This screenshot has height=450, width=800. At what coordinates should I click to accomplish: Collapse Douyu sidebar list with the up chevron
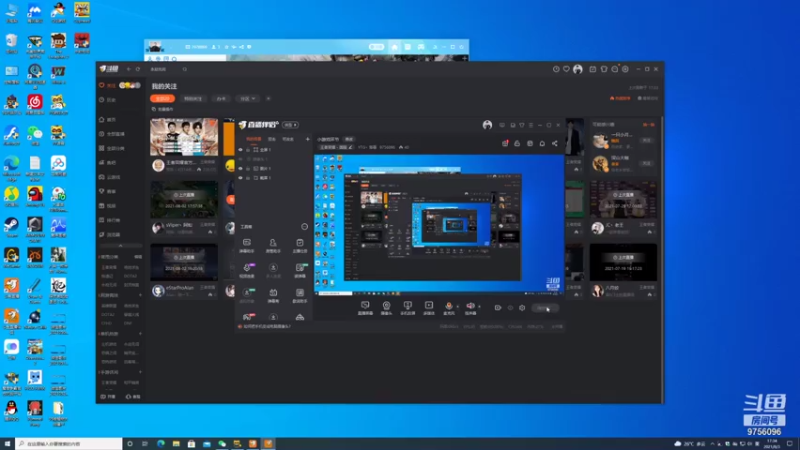(120, 246)
